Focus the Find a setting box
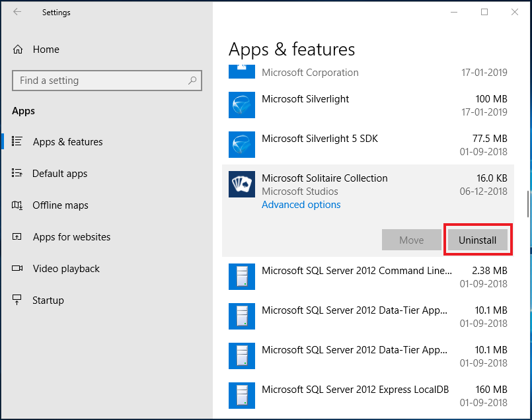The image size is (532, 420). (107, 81)
